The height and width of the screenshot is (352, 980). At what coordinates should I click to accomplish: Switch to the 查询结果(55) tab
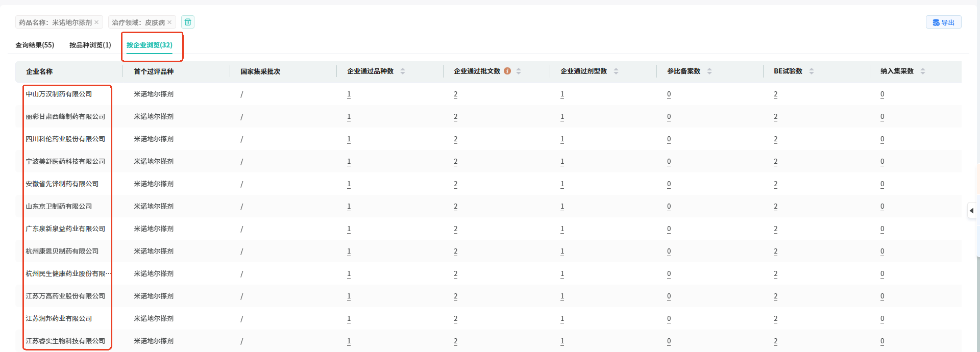(35, 45)
